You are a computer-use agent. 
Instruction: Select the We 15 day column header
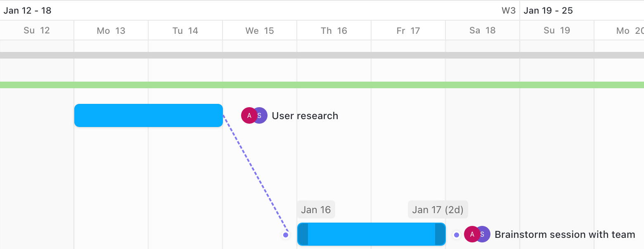260,31
